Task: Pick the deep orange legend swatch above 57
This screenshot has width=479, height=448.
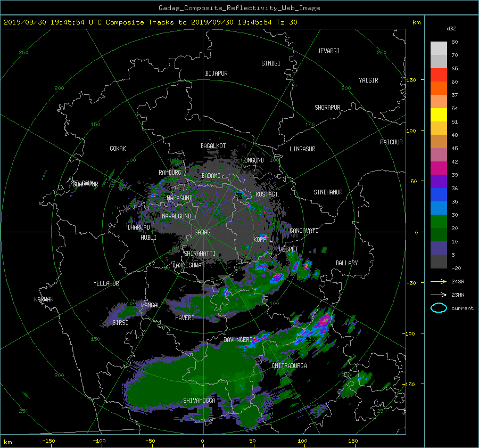Action: [439, 88]
